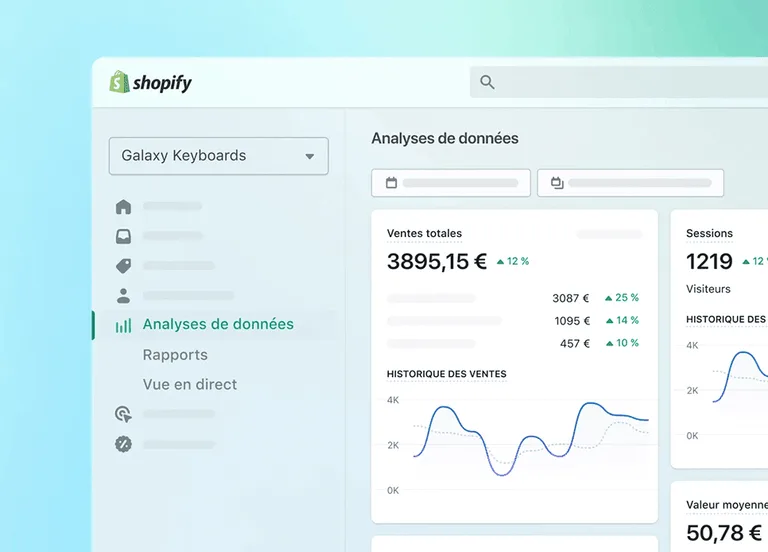The height and width of the screenshot is (552, 768).
Task: Click the HISTORIQUE DES VENTES label
Action: 447,374
